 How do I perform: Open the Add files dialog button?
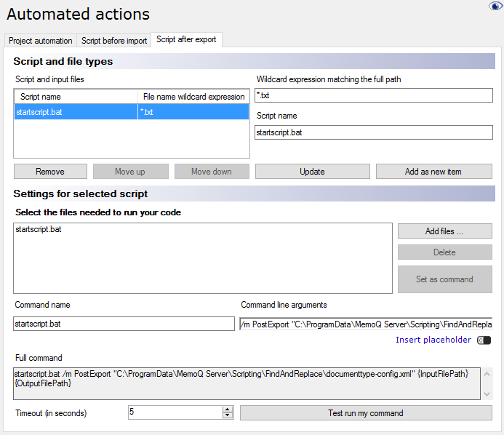(x=444, y=231)
